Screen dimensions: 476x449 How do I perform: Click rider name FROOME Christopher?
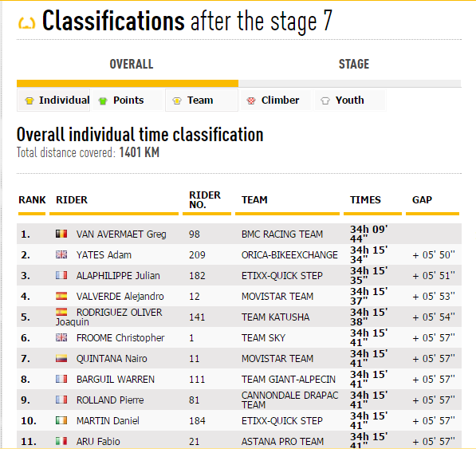120,338
